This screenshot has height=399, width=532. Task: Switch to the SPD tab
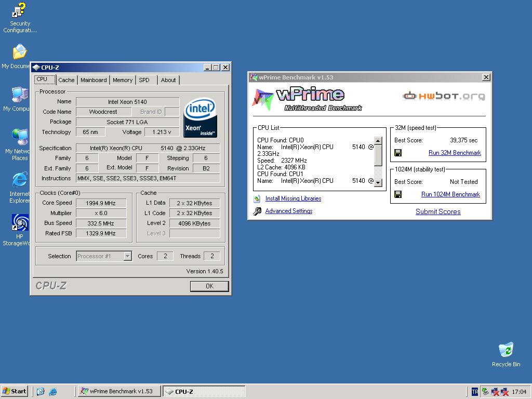click(146, 80)
